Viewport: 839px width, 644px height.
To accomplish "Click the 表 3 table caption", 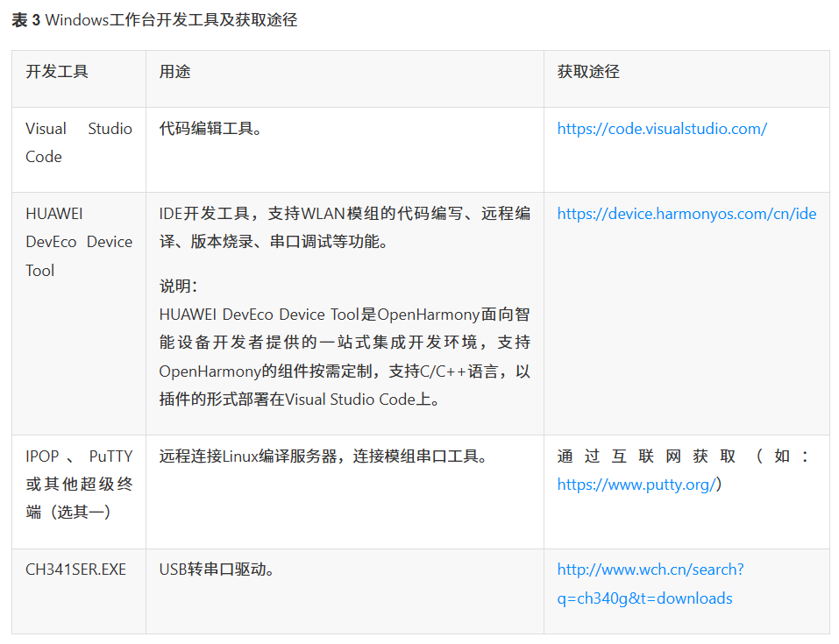I will pyautogui.click(x=154, y=20).
